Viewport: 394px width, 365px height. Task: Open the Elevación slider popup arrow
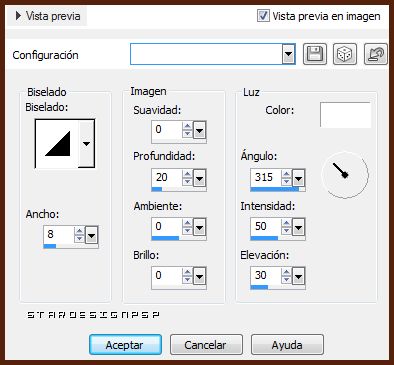(298, 276)
